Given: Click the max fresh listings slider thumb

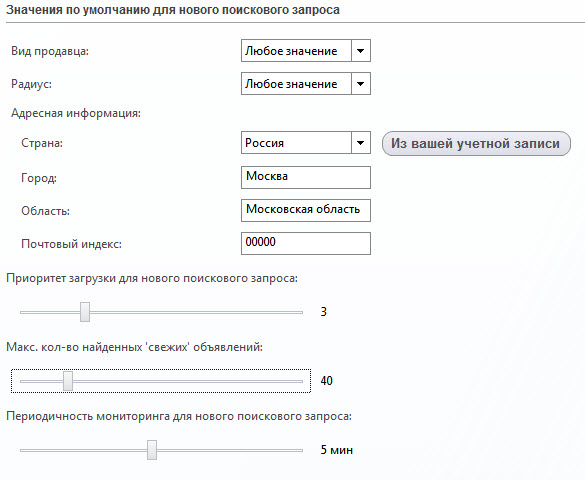Looking at the screenshot, I should pos(68,381).
